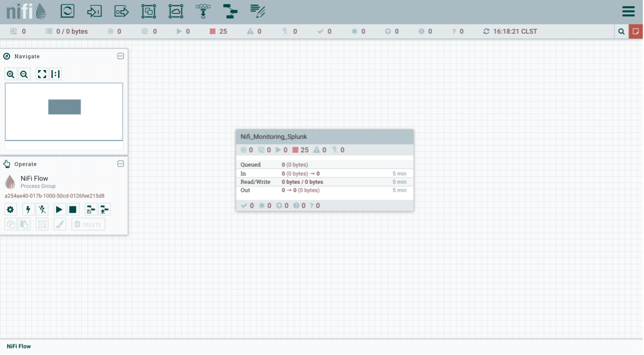Select the Template toolbar icon

(230, 11)
